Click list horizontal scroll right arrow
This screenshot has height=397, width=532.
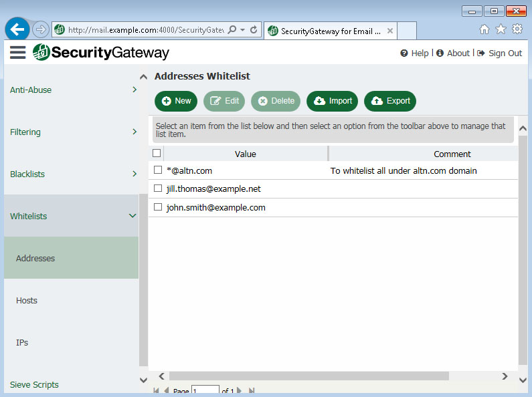[505, 376]
